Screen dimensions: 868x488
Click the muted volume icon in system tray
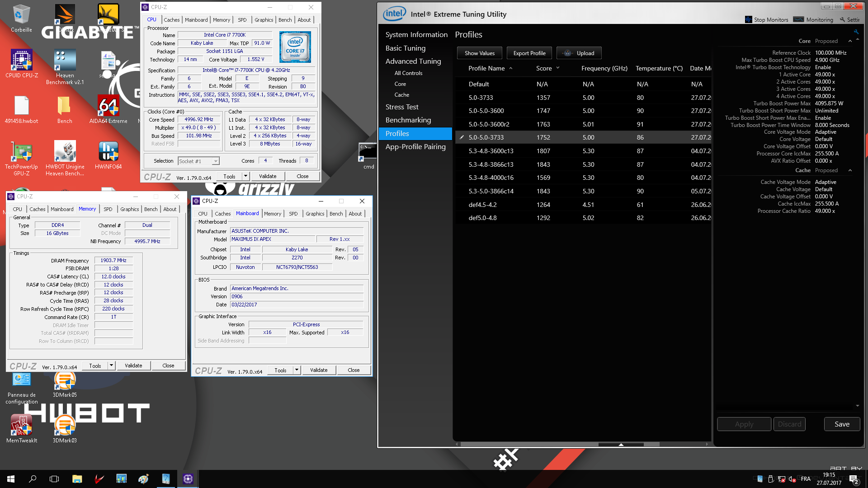tap(792, 479)
